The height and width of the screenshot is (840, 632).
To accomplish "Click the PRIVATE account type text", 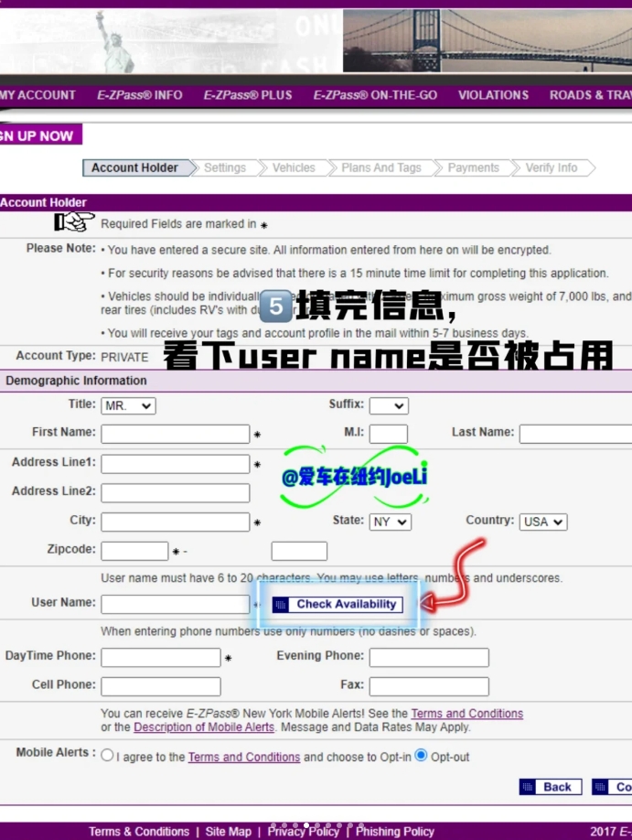I will [124, 358].
